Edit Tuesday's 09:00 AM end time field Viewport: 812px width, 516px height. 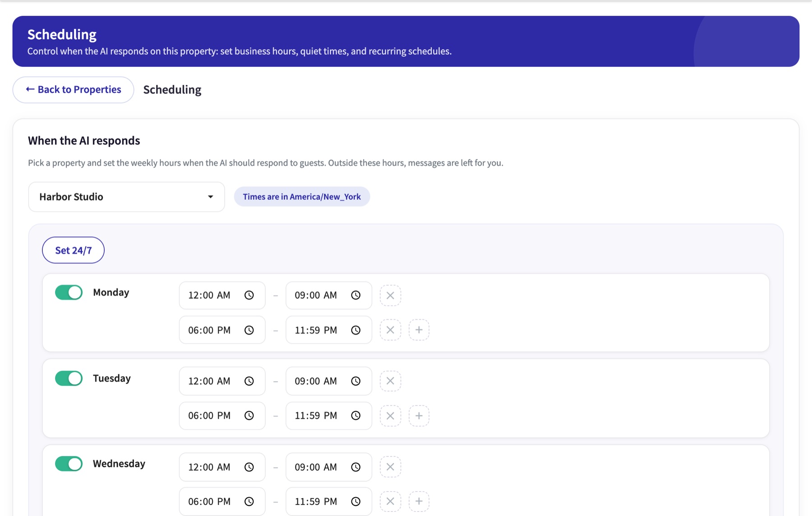(328, 381)
